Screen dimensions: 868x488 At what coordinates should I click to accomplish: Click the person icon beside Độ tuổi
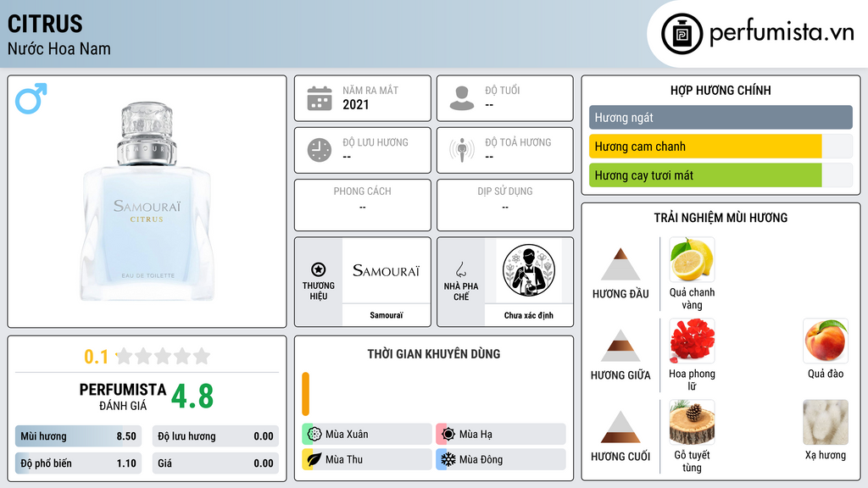(x=462, y=98)
